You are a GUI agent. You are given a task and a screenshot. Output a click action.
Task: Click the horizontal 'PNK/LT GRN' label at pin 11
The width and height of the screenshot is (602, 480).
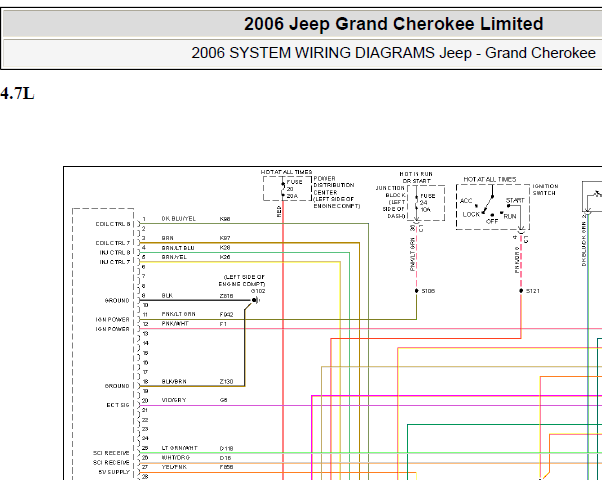point(179,314)
